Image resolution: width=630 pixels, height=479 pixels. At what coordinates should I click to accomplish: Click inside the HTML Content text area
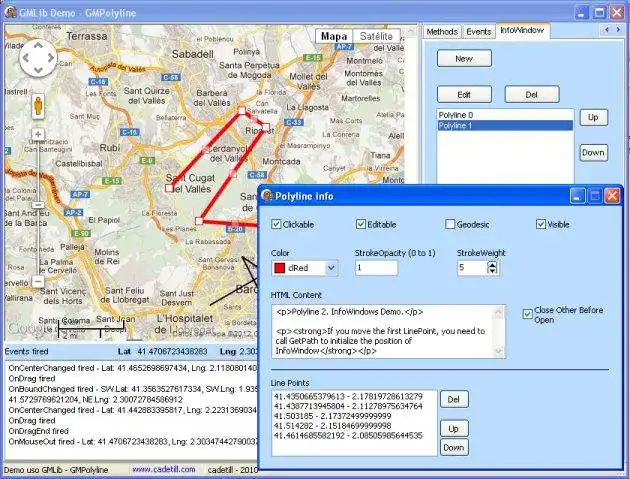(x=383, y=331)
